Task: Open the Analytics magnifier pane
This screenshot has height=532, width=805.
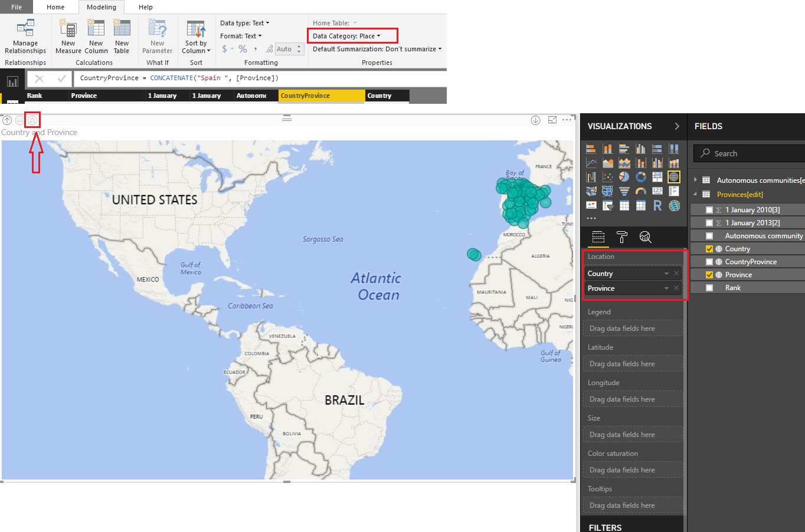Action: pyautogui.click(x=646, y=237)
